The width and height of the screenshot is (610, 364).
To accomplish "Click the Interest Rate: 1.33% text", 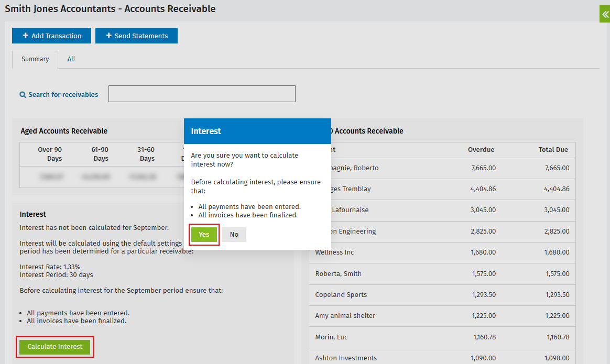I will pyautogui.click(x=50, y=267).
